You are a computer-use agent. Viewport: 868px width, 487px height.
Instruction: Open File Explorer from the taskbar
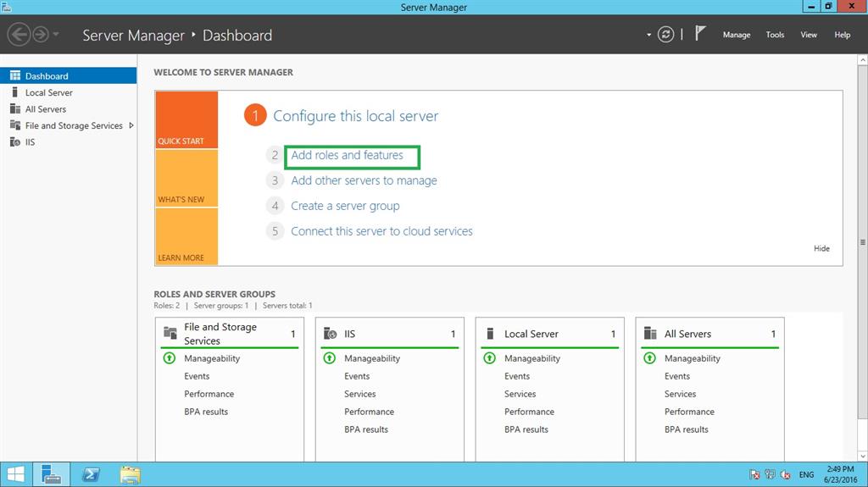pos(130,474)
